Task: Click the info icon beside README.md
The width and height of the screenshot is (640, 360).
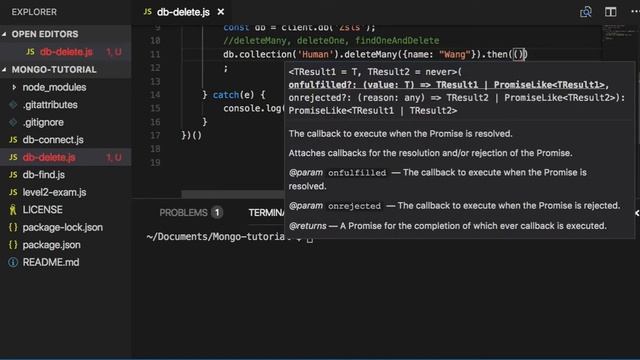Action: 13,262
